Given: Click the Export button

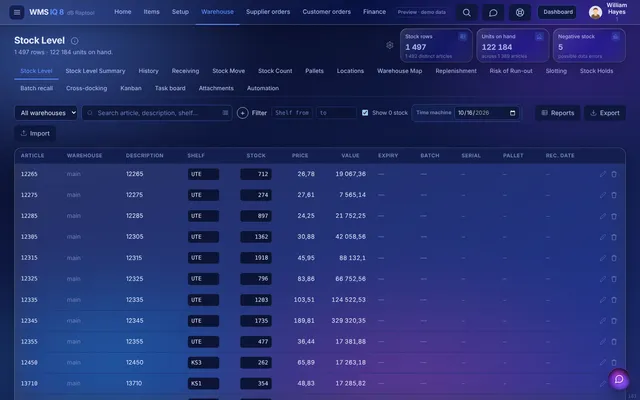Looking at the screenshot, I should (605, 113).
